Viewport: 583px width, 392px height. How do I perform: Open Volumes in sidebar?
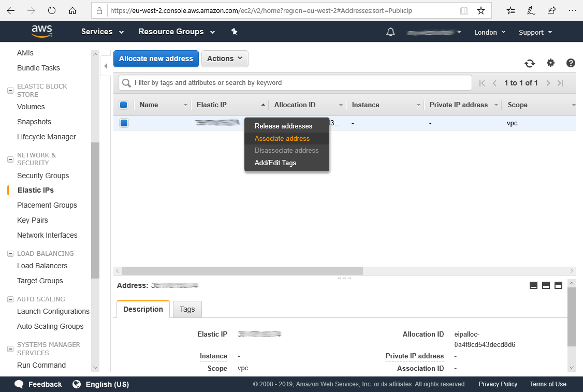[31, 107]
